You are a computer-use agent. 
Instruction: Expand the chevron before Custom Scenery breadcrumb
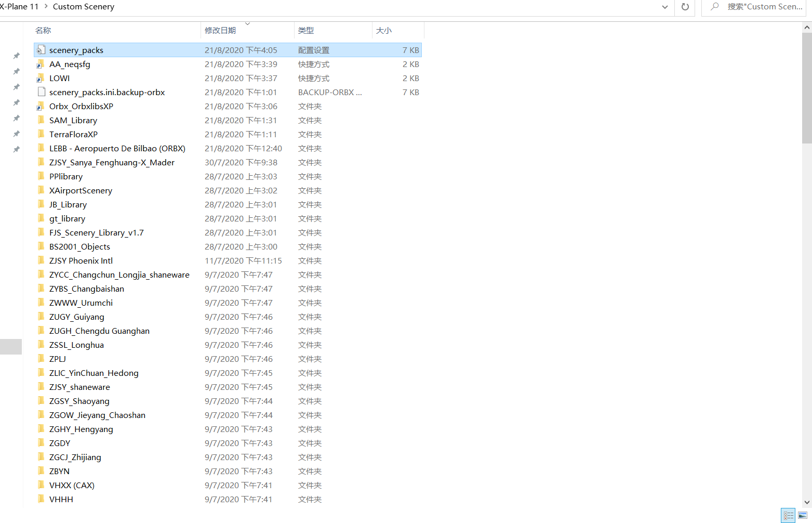[x=46, y=6]
